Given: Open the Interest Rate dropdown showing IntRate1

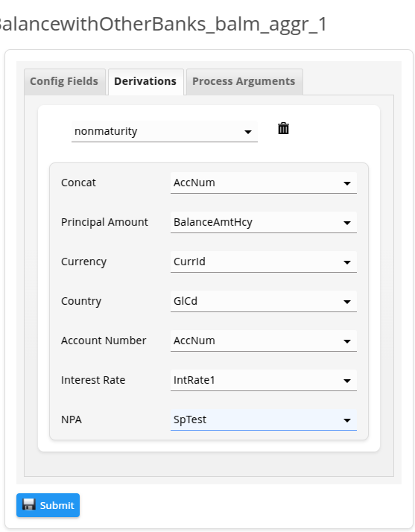Looking at the screenshot, I should point(264,380).
